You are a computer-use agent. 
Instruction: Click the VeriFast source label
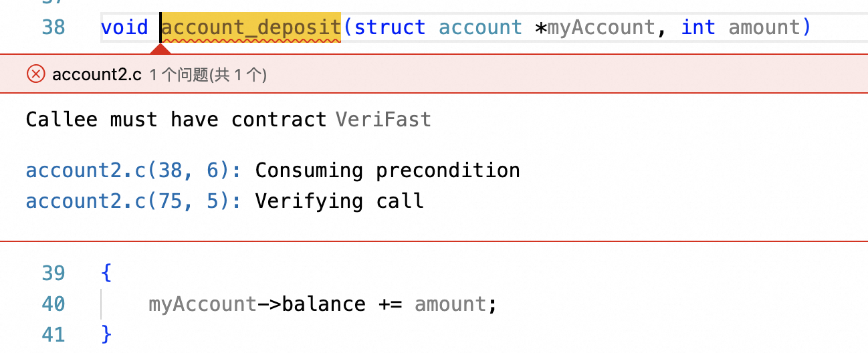click(x=383, y=120)
